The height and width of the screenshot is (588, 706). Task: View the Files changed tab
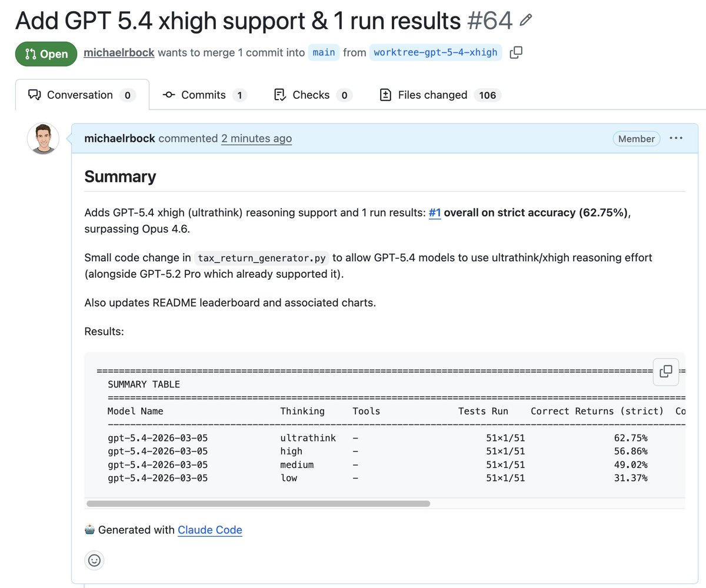click(441, 95)
